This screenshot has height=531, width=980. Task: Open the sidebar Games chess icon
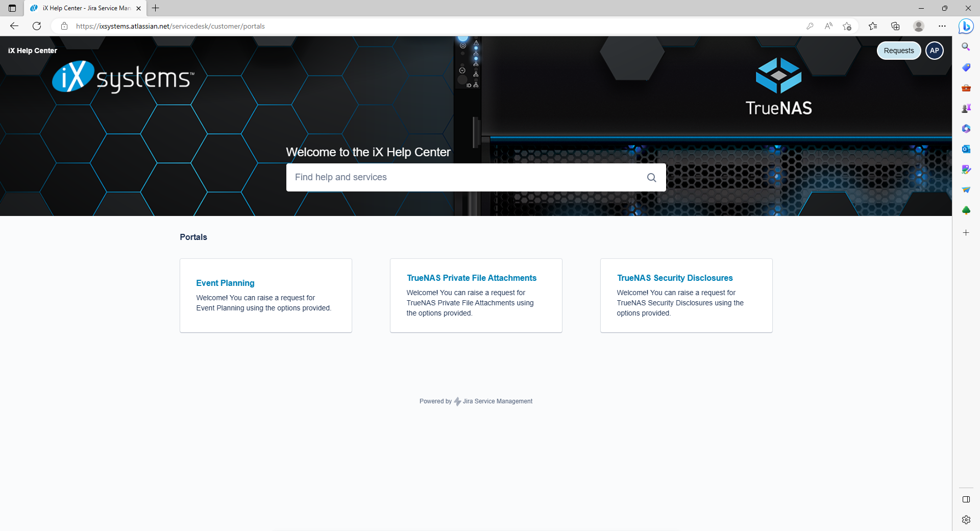pos(966,108)
